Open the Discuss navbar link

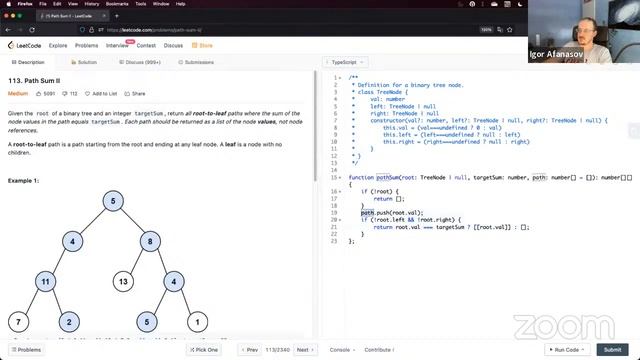point(173,45)
